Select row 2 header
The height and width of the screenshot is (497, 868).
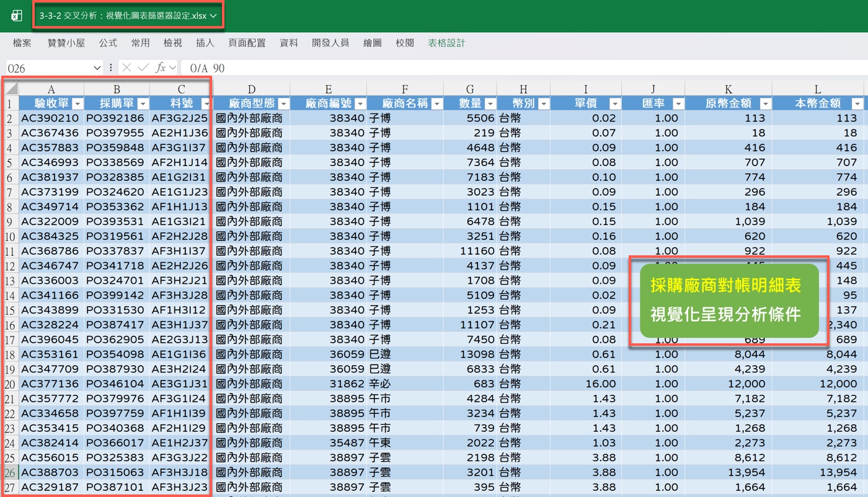(x=10, y=118)
